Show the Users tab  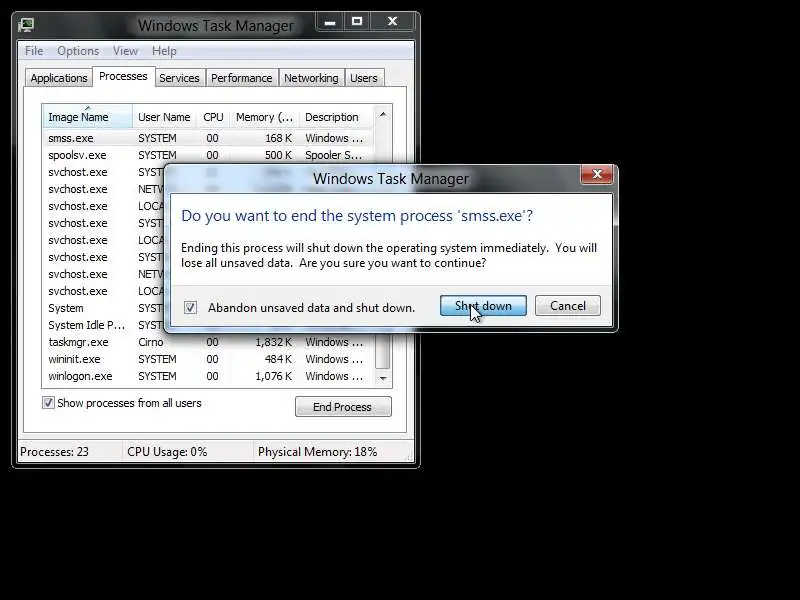click(x=364, y=78)
